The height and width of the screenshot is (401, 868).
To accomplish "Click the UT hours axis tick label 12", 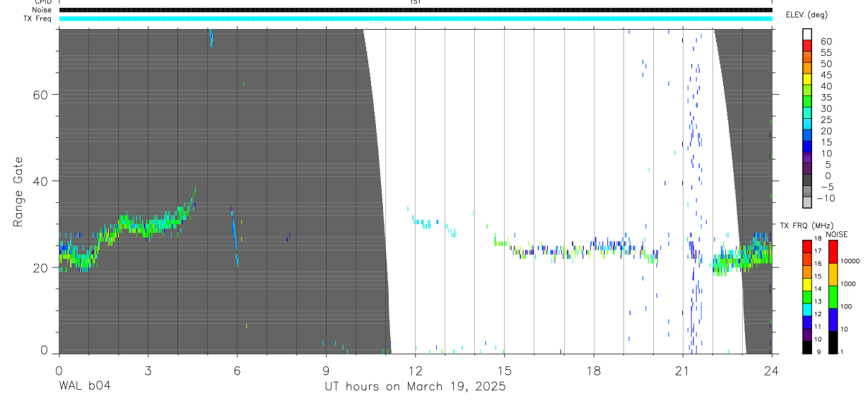I will pos(415,369).
